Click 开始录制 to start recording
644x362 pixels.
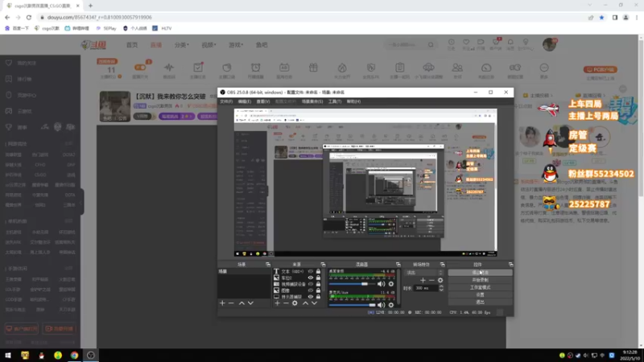[x=480, y=280]
